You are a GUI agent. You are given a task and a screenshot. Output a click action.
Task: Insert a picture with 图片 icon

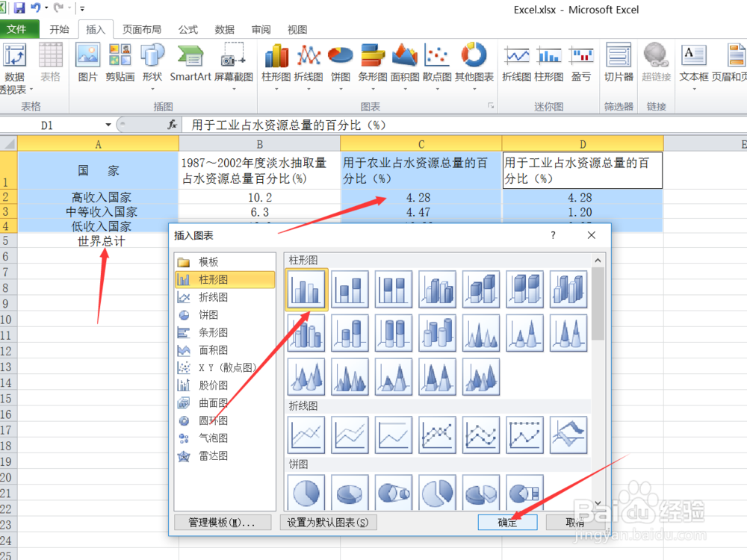[x=87, y=63]
